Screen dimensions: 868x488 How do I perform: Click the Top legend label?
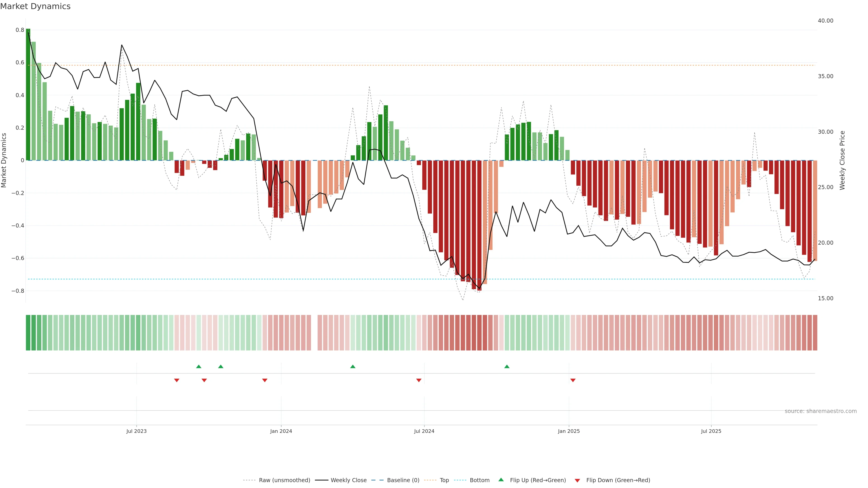[444, 480]
